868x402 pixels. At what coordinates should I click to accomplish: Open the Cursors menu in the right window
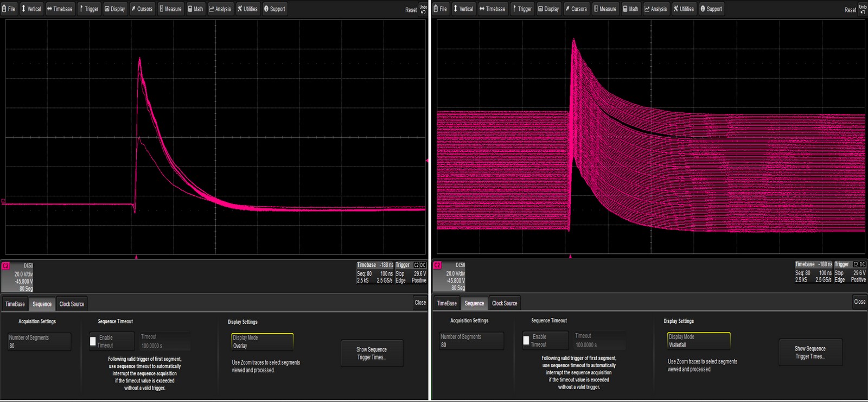[x=576, y=9]
